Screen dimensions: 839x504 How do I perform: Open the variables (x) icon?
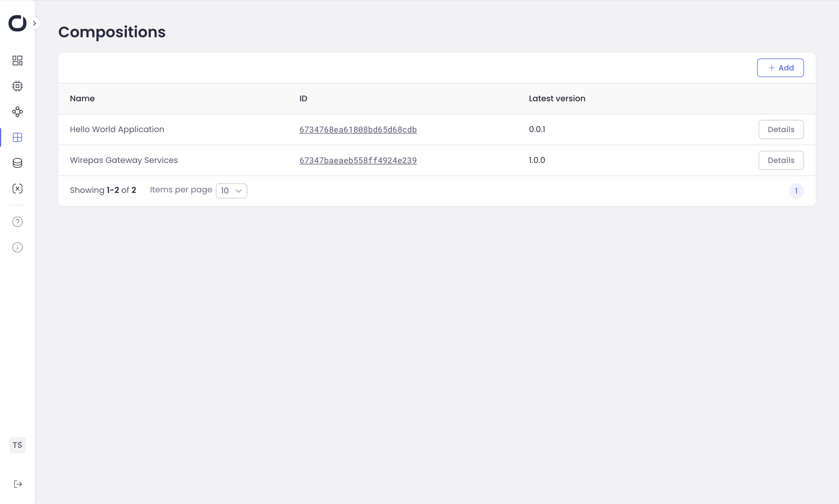17,189
